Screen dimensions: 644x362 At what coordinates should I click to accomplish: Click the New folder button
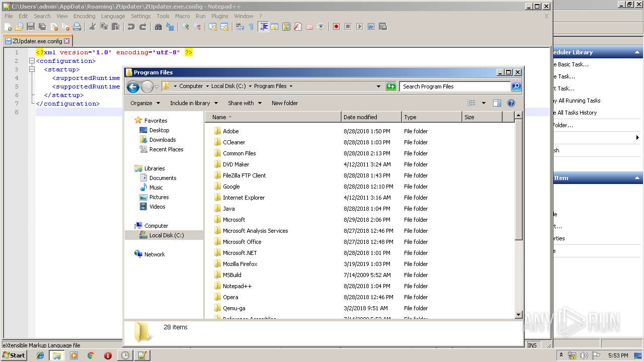(x=285, y=103)
